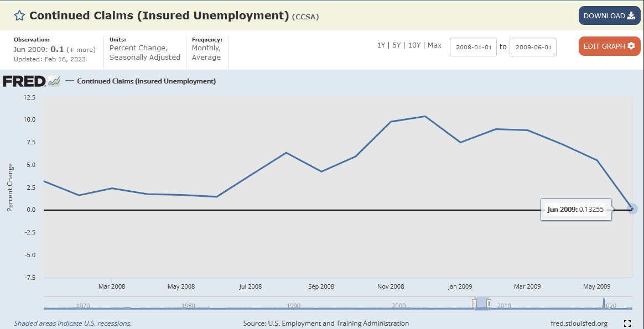Select the 5Y date range
This screenshot has width=644, height=329.
[396, 45]
